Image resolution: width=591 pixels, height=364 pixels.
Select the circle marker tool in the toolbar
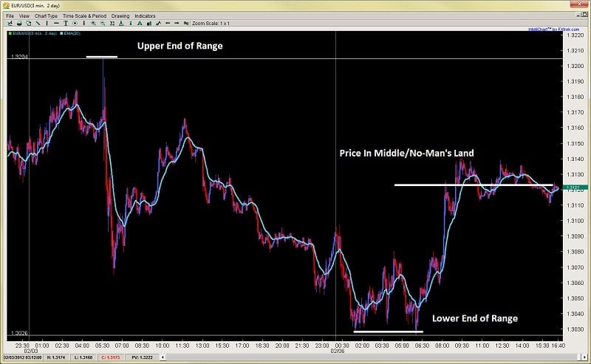(x=75, y=24)
